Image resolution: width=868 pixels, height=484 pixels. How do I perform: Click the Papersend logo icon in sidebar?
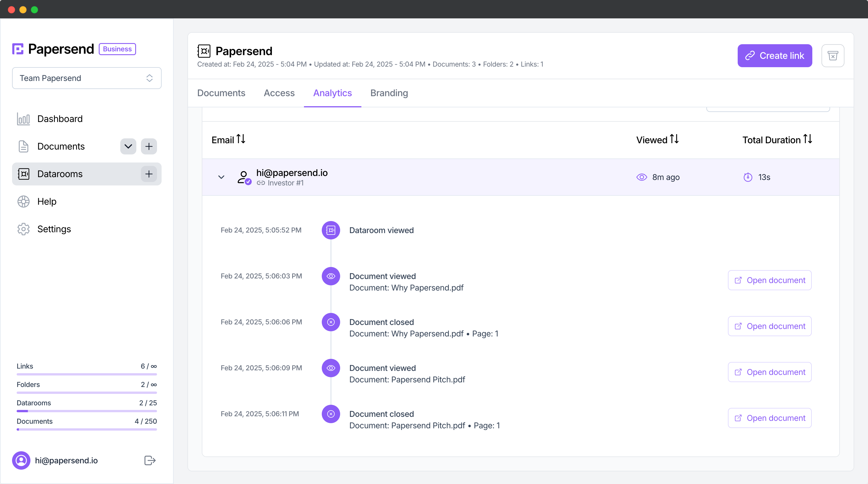18,49
